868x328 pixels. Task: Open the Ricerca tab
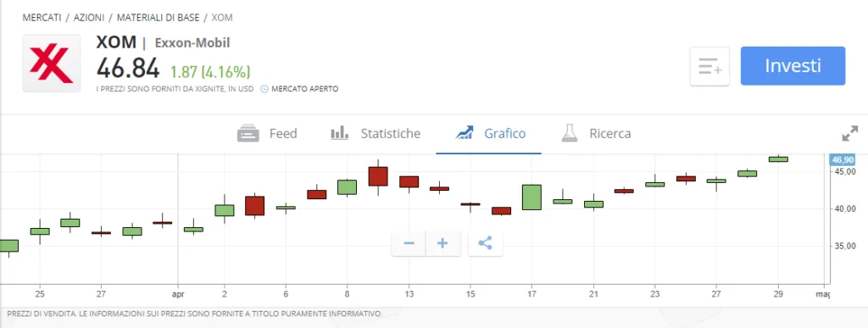596,133
